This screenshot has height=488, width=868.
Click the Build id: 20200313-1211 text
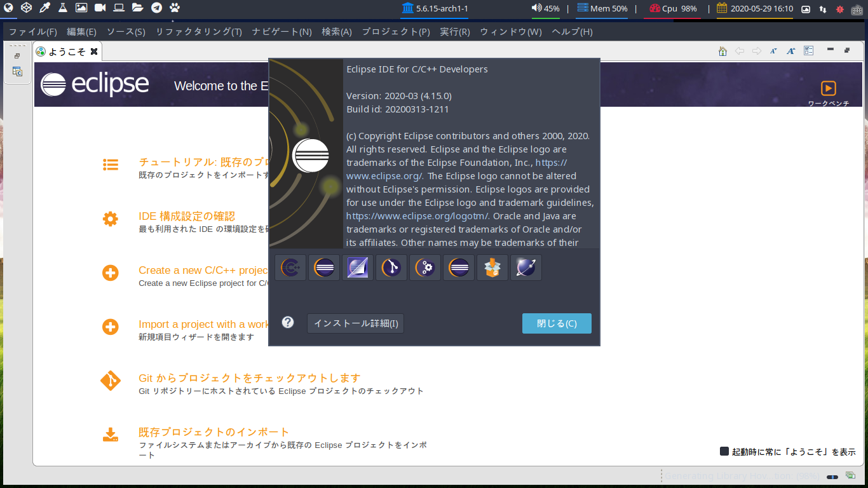[398, 109]
